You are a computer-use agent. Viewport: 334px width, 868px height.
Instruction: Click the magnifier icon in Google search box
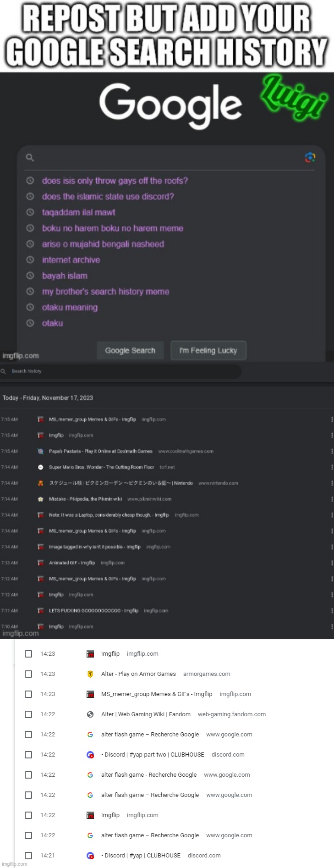[x=30, y=158]
